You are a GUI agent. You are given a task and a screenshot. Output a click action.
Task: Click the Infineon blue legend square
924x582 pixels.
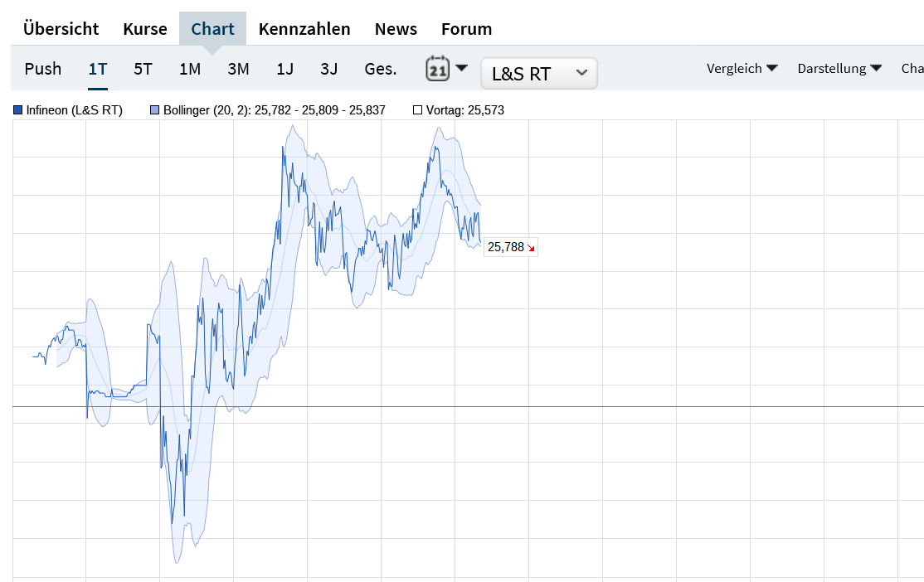pos(18,110)
